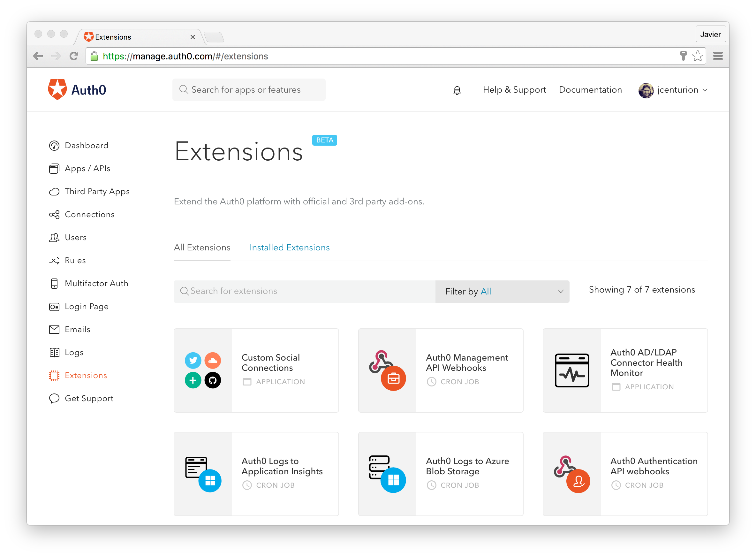Expand the jcenturion account dropdown

704,90
